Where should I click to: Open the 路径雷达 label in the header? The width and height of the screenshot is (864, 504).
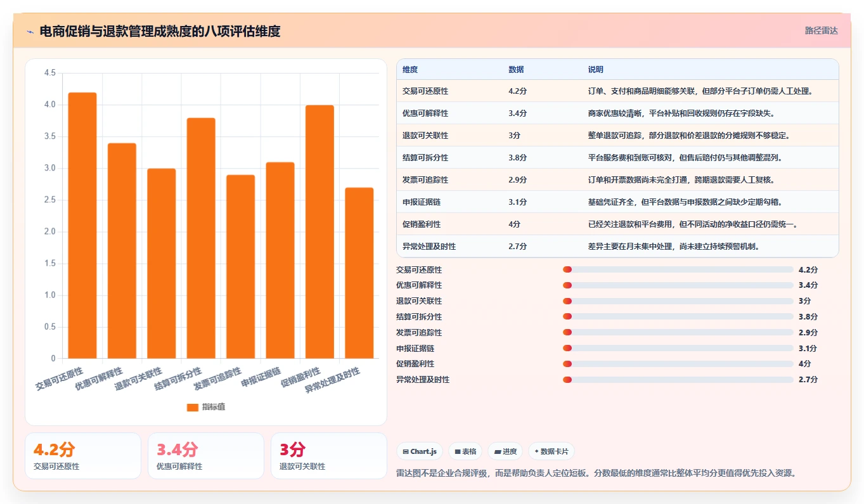pos(822,30)
